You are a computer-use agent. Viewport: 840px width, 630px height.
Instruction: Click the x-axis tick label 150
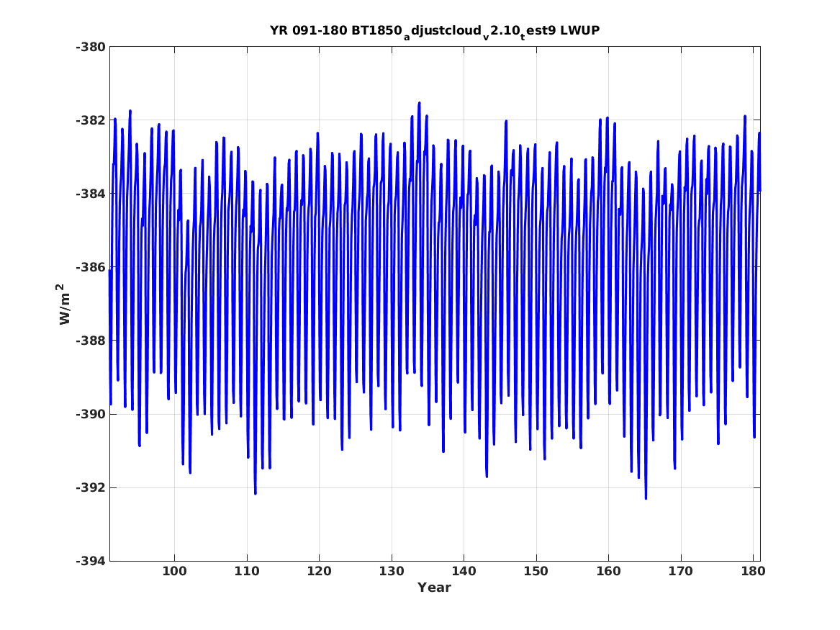click(536, 571)
